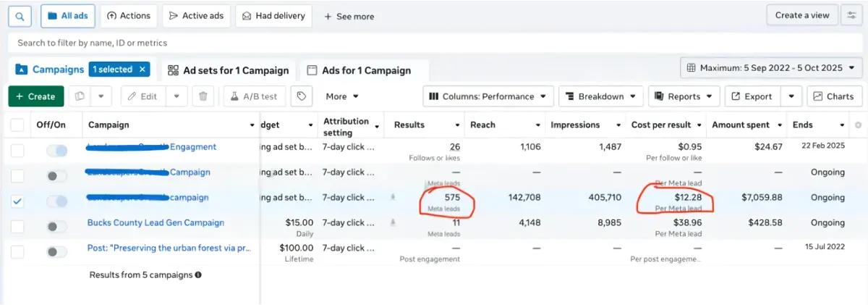Click the Create a view button
The width and height of the screenshot is (868, 305).
click(x=802, y=15)
